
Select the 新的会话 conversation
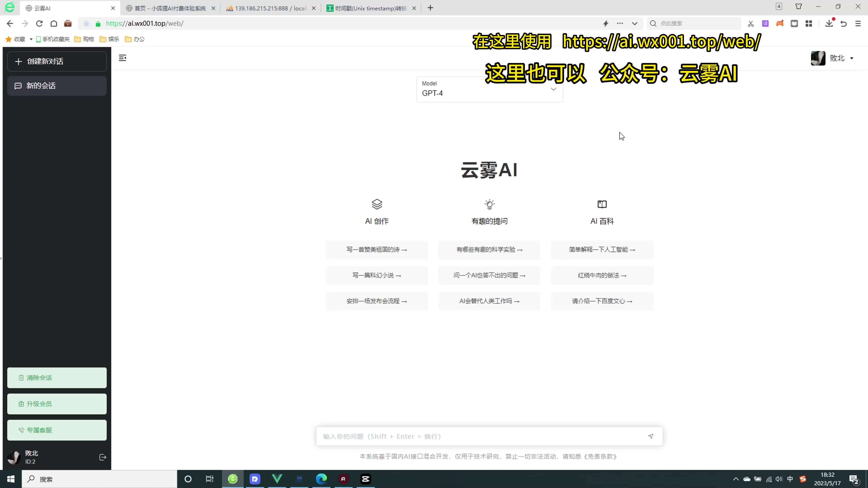point(57,86)
